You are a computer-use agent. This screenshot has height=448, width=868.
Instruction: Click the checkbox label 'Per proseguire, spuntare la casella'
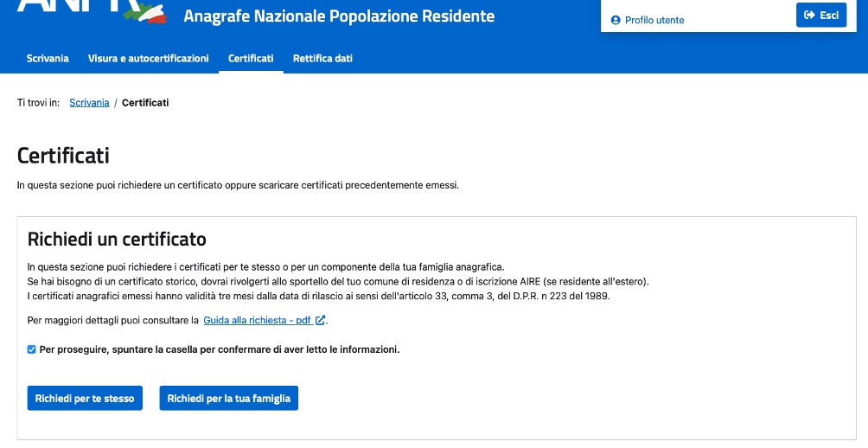click(x=220, y=349)
